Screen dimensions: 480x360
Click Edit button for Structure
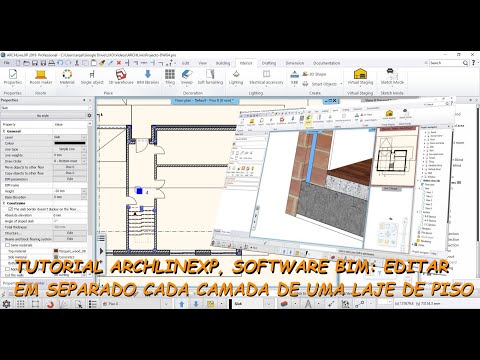[70, 233]
